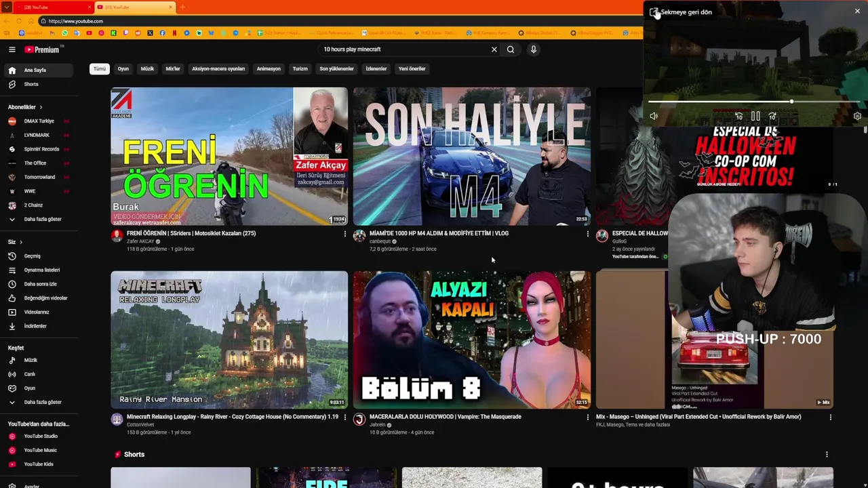Image resolution: width=868 pixels, height=488 pixels.
Task: Open the Facebook bookmark icon
Action: (x=162, y=33)
